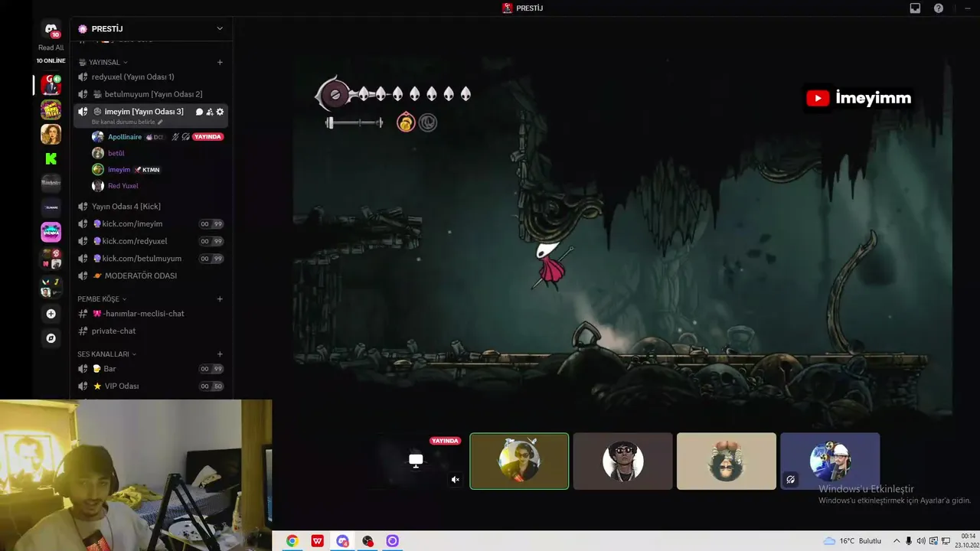
Task: Open weather widget showing 16°C Bulutlu
Action: 852,541
